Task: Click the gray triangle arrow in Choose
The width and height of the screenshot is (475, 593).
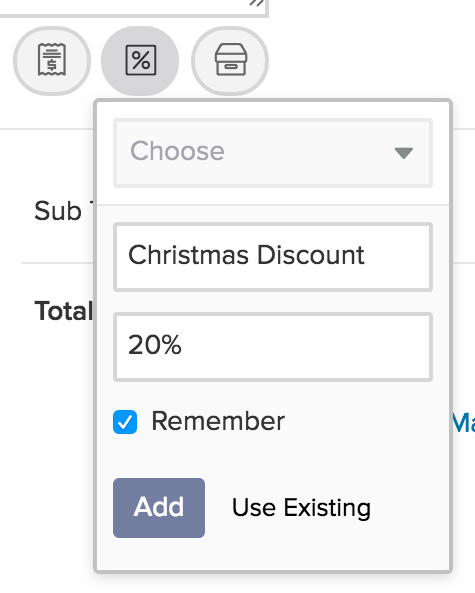Action: click(x=404, y=153)
